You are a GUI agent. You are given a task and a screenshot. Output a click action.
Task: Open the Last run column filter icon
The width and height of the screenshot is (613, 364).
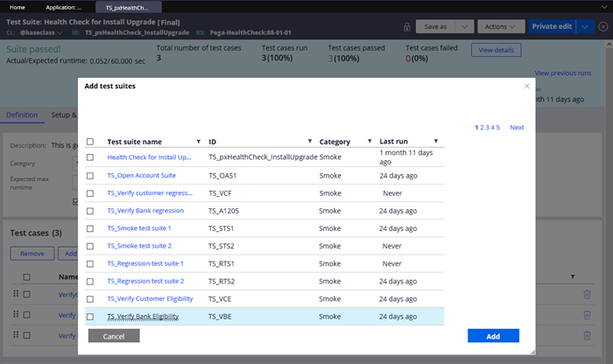click(436, 142)
